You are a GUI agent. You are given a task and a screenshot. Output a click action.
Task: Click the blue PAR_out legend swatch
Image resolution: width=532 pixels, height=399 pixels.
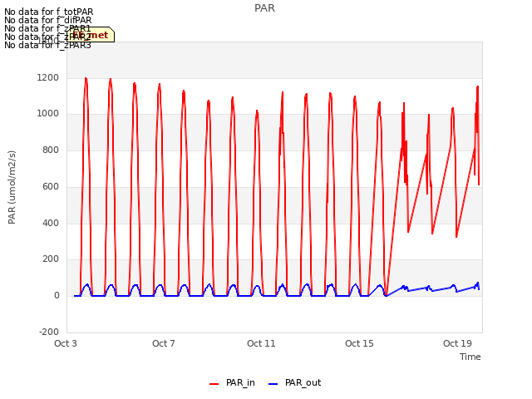(x=273, y=384)
